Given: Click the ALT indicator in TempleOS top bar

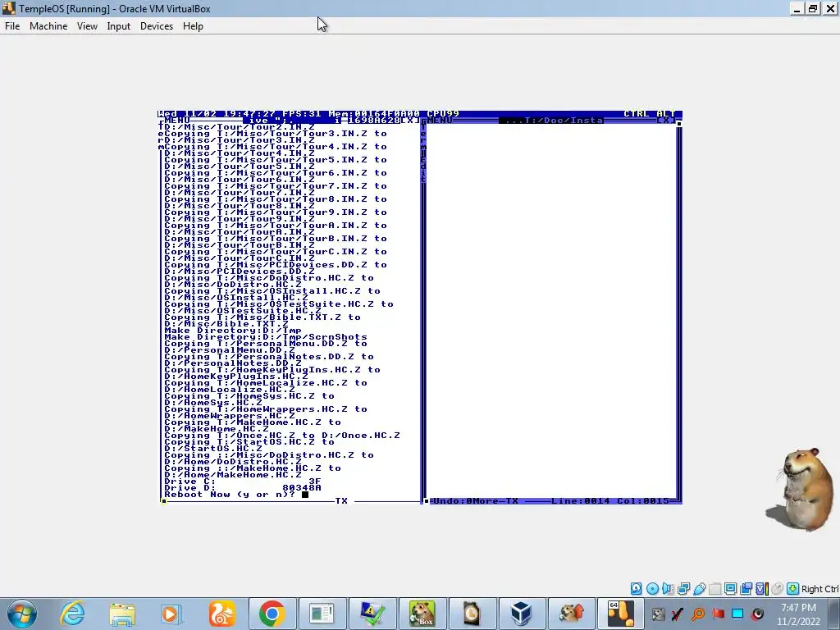Looking at the screenshot, I should pyautogui.click(x=666, y=113).
